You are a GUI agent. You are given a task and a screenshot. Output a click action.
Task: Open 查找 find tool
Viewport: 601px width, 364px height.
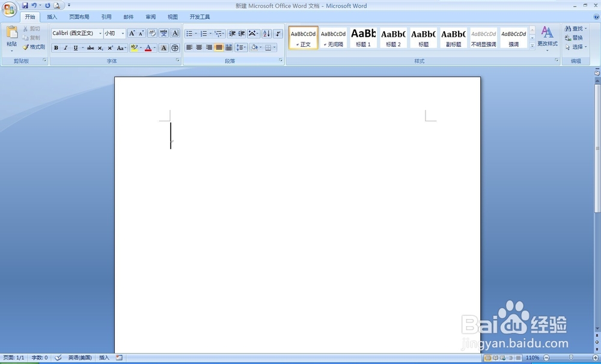tap(575, 28)
